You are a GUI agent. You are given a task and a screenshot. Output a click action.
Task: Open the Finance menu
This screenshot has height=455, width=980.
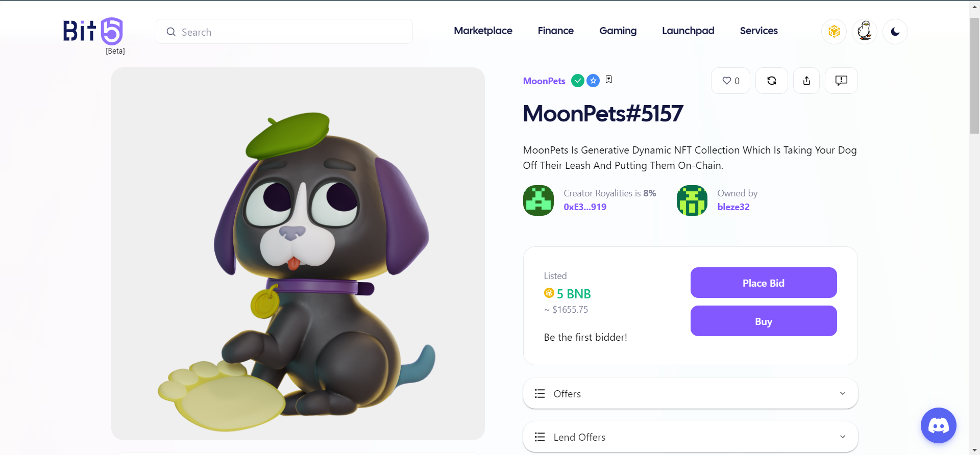tap(555, 31)
